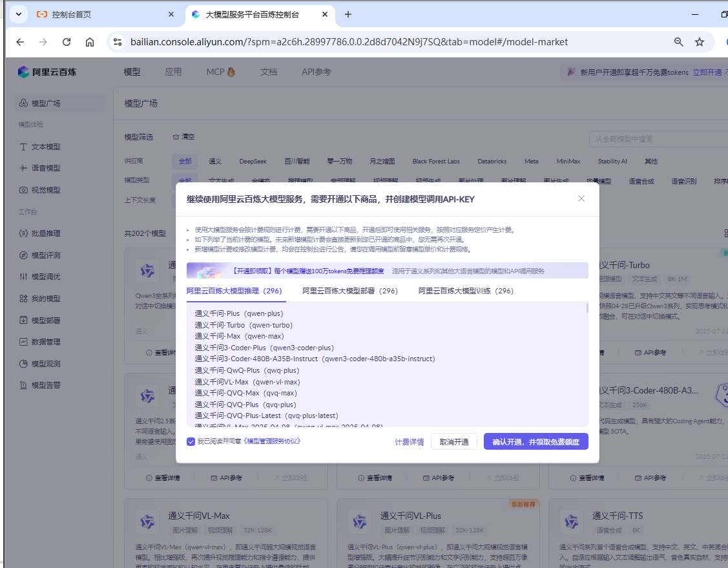Image resolution: width=728 pixels, height=568 pixels.
Task: Open the browser zoom magnifier icon
Action: coord(678,42)
